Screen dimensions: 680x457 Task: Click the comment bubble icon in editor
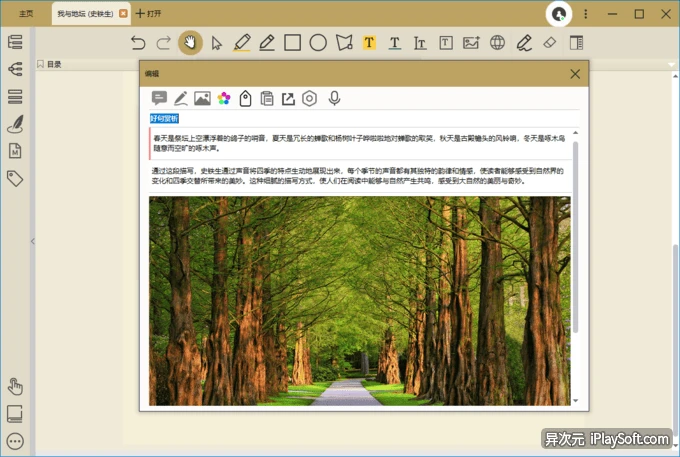point(159,98)
